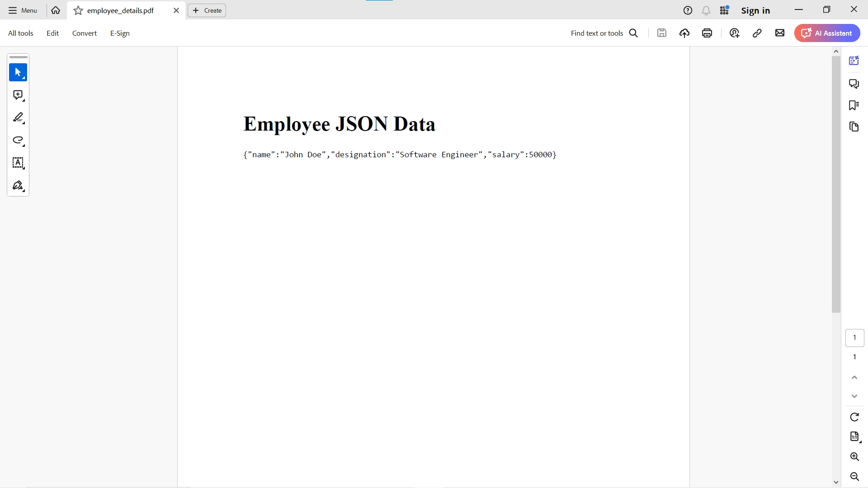Viewport: 868px width, 488px height.
Task: Click the Edit menu tab
Action: click(x=52, y=33)
